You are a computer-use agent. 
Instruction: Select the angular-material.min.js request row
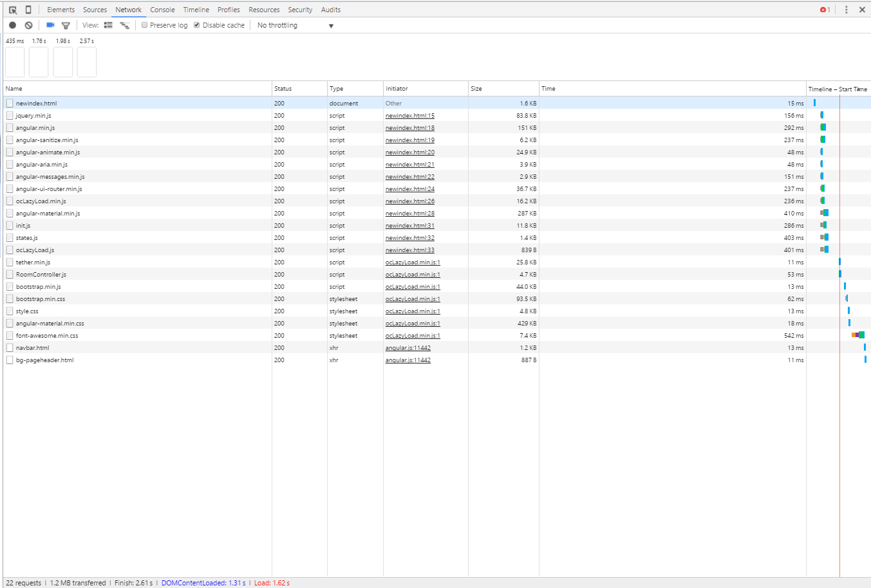click(437, 213)
